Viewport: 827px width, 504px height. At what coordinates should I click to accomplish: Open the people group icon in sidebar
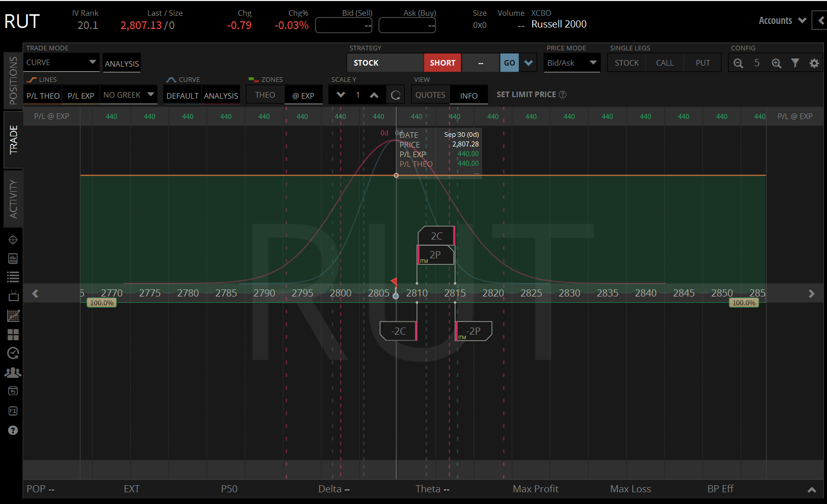(x=13, y=372)
